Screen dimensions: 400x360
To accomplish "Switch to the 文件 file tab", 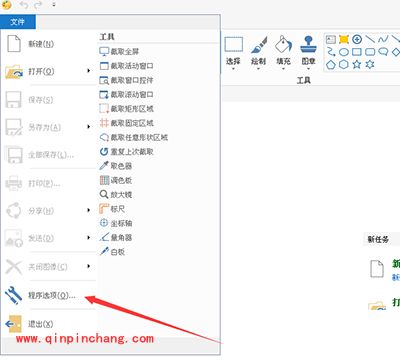I will 18,22.
